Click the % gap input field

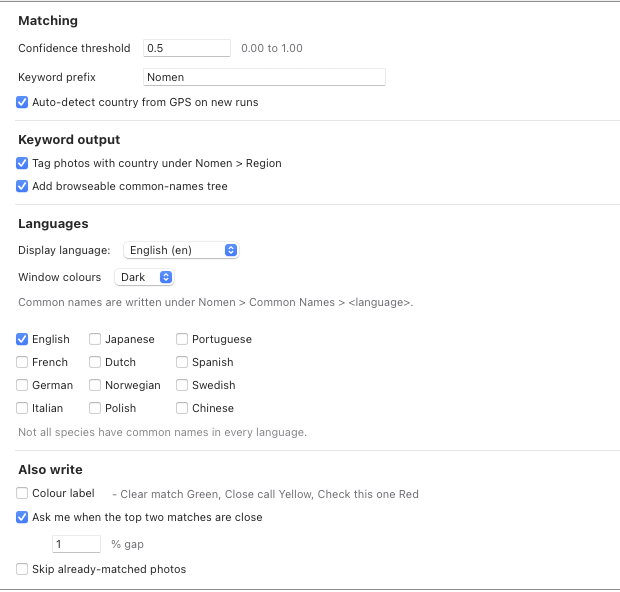76,544
